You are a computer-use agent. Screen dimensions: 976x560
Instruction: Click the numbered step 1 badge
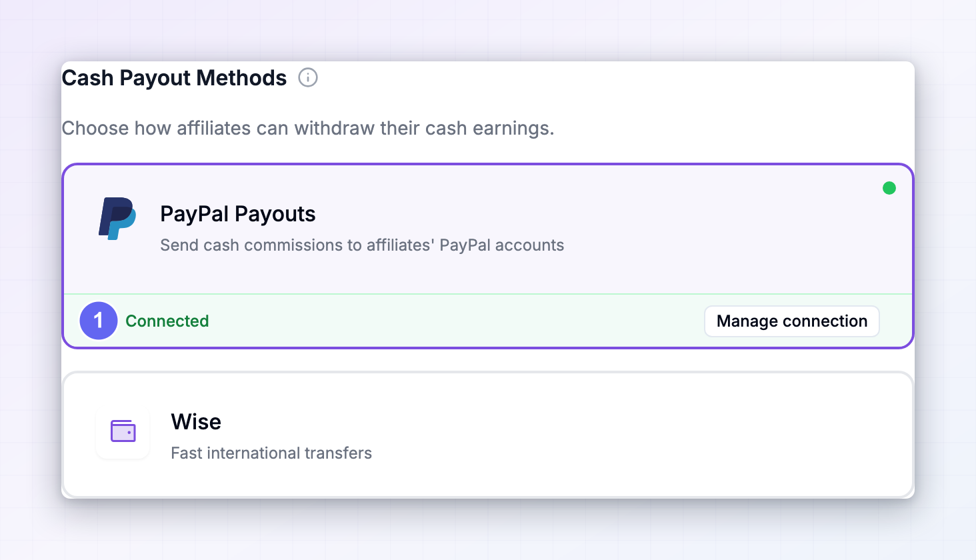[99, 321]
